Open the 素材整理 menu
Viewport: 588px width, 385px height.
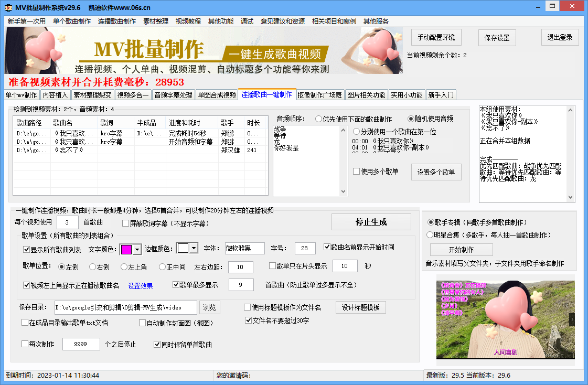click(x=156, y=22)
